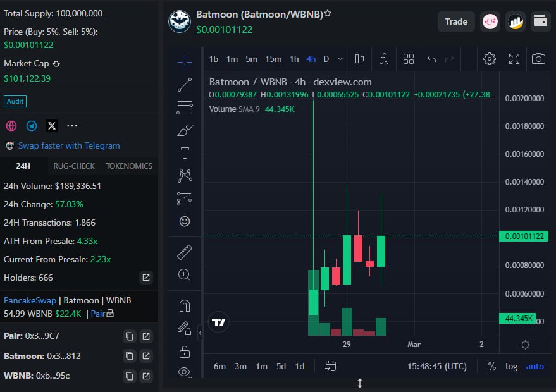
Task: Toggle percent scale mode
Action: click(x=492, y=366)
